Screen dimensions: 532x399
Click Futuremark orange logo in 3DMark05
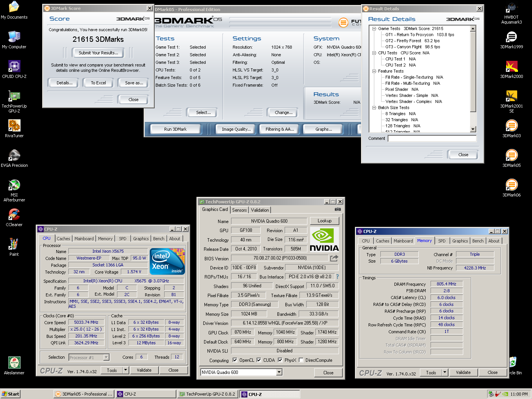click(343, 23)
